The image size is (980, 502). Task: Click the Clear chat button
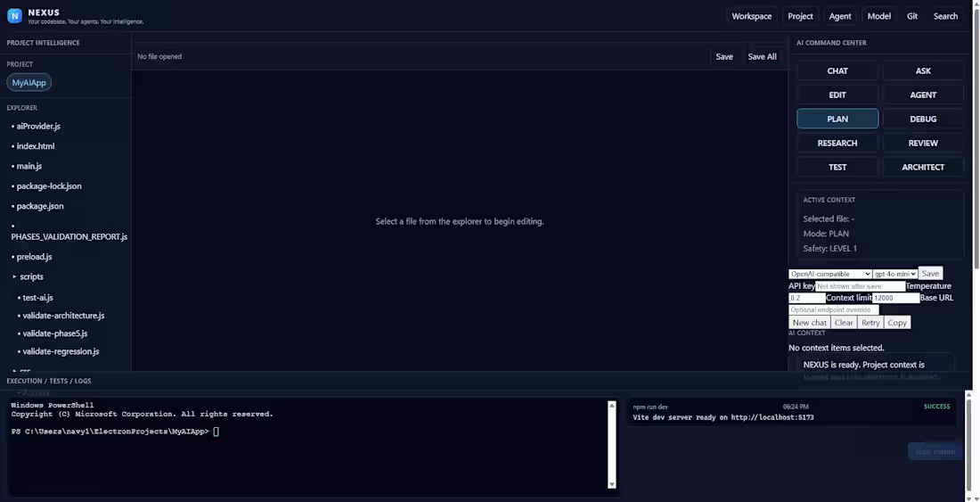click(x=844, y=323)
